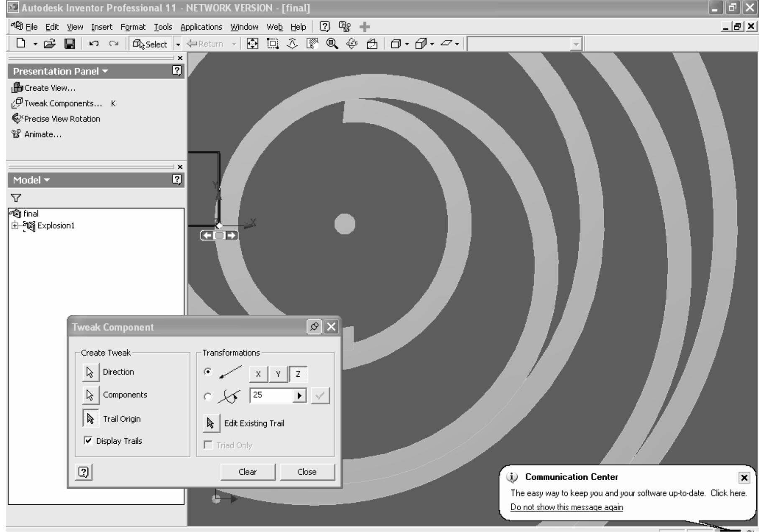This screenshot has height=532, width=766.
Task: Choose the Zoom Selected magnifier icon
Action: click(x=332, y=43)
